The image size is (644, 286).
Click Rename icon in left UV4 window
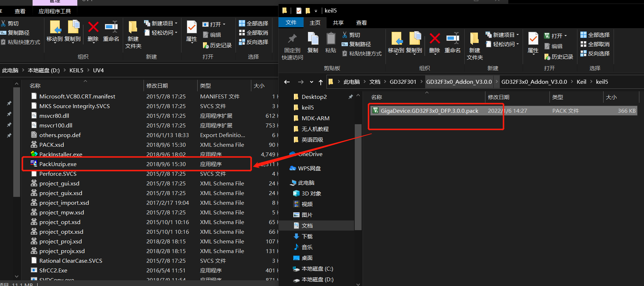[111, 27]
